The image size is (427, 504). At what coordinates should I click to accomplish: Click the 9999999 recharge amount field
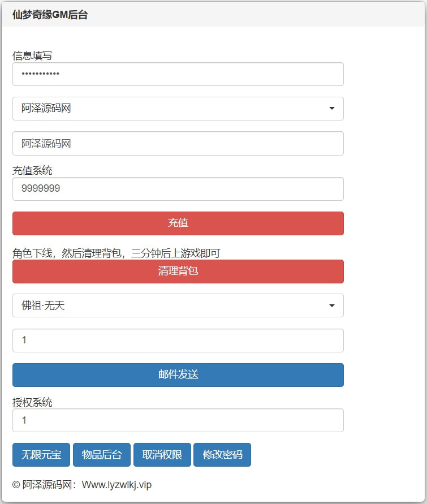(178, 189)
